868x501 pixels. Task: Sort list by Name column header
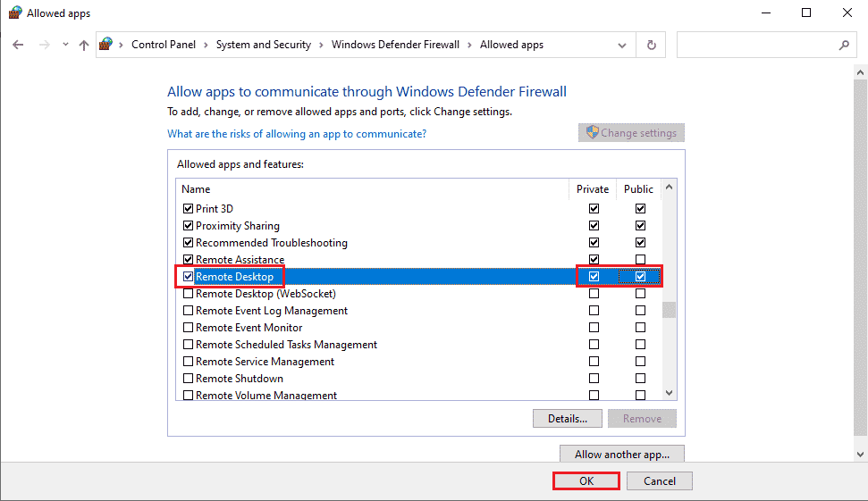pos(196,189)
